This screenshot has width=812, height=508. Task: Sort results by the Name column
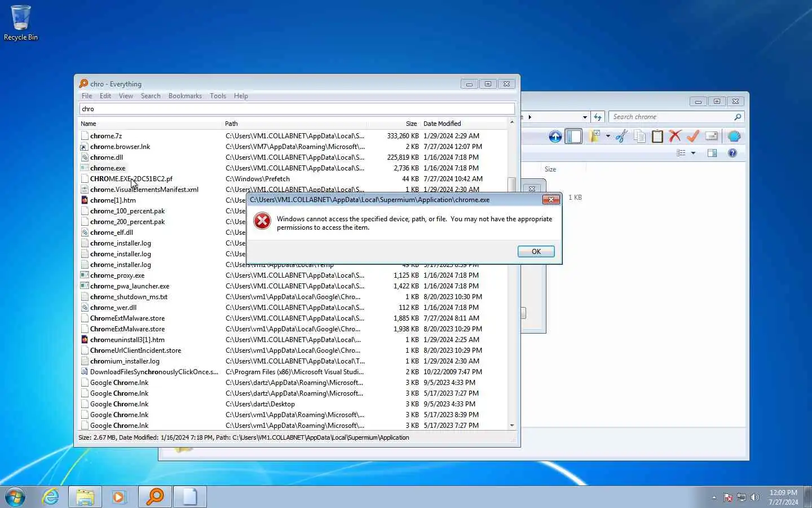(x=151, y=124)
